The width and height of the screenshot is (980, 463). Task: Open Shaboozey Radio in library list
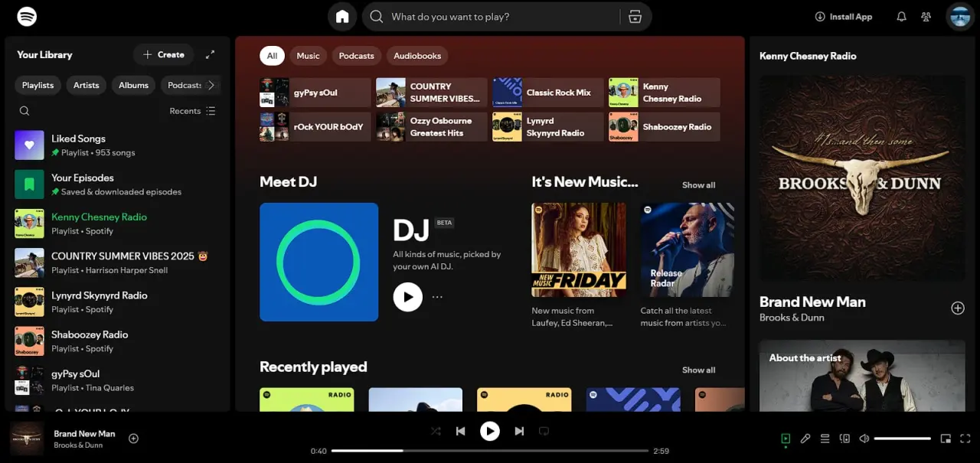click(x=117, y=341)
